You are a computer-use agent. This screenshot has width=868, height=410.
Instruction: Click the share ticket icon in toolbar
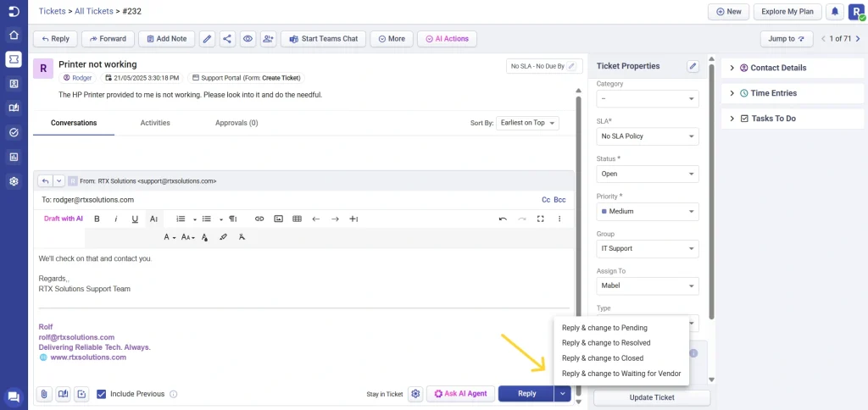click(227, 39)
